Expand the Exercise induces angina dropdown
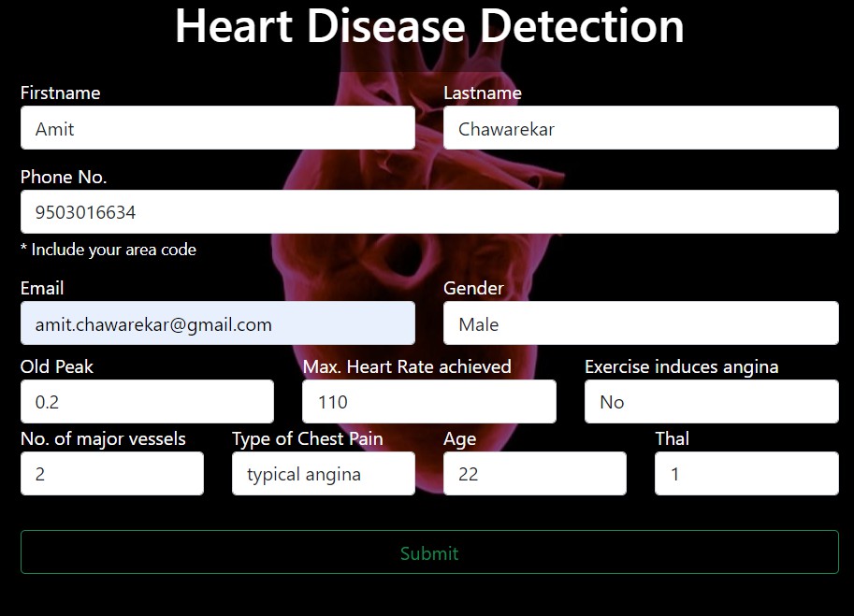The image size is (854, 616). [711, 402]
